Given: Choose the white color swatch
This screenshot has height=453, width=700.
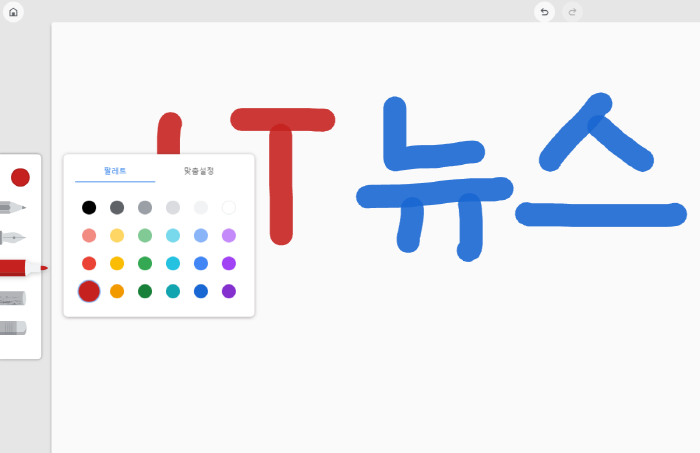Looking at the screenshot, I should tap(229, 207).
